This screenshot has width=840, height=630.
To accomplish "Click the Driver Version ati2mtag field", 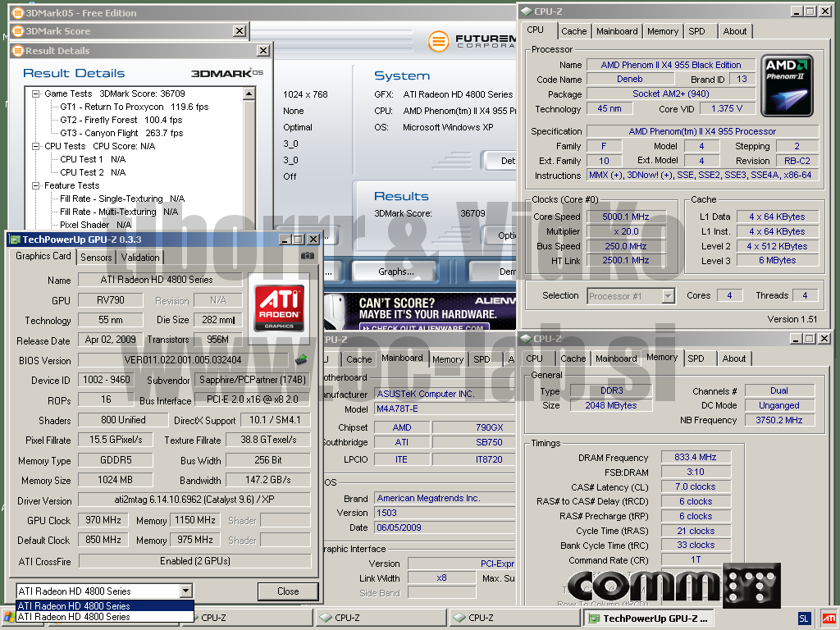I will pyautogui.click(x=194, y=500).
